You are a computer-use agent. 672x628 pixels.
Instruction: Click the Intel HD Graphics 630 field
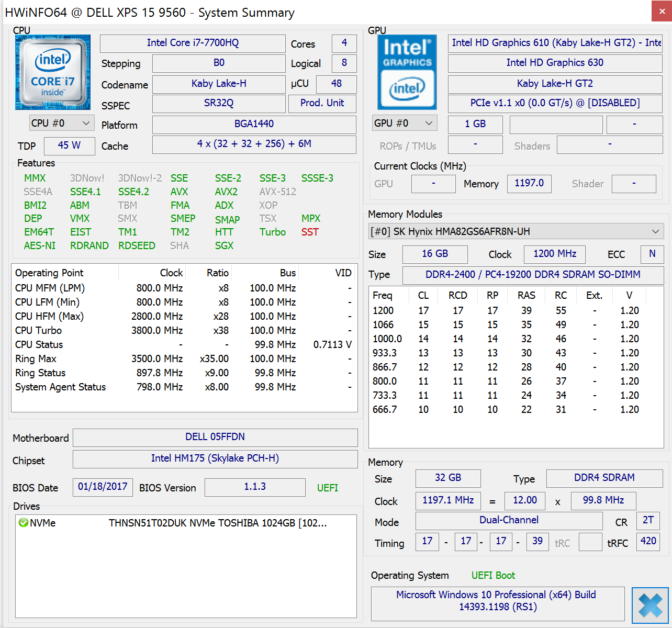point(555,63)
